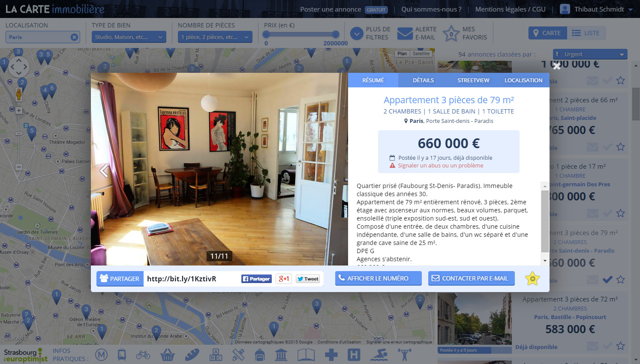Open Alerte E-mail envelope icon
640x364 pixels.
click(x=405, y=33)
